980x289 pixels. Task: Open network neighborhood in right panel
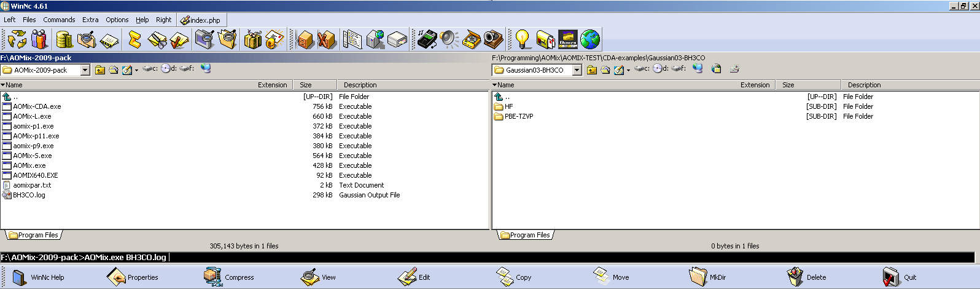[x=698, y=69]
